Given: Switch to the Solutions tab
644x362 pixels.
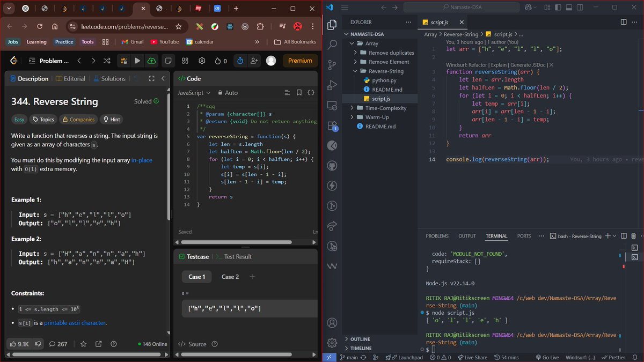Looking at the screenshot, I should coord(109,78).
